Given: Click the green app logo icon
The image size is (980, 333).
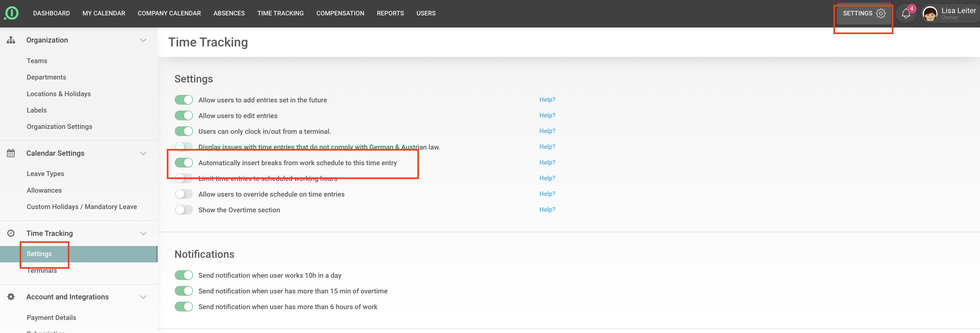Looking at the screenshot, I should (x=11, y=13).
